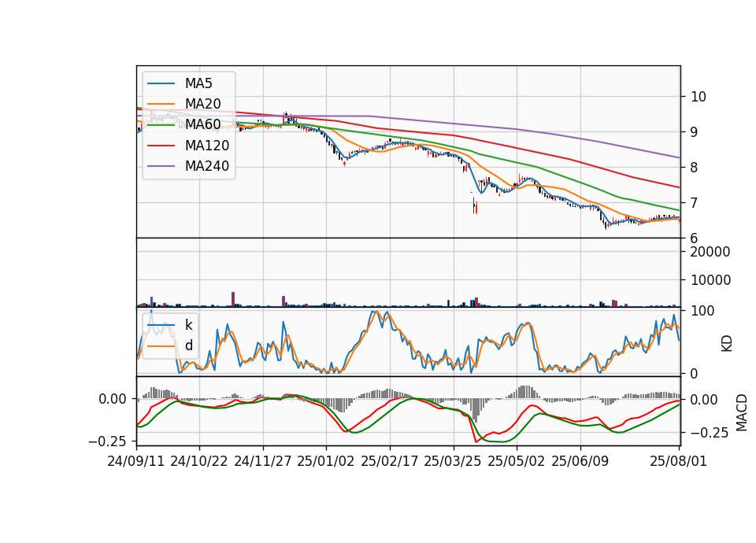Click the 24/11/27 date label

click(x=263, y=461)
